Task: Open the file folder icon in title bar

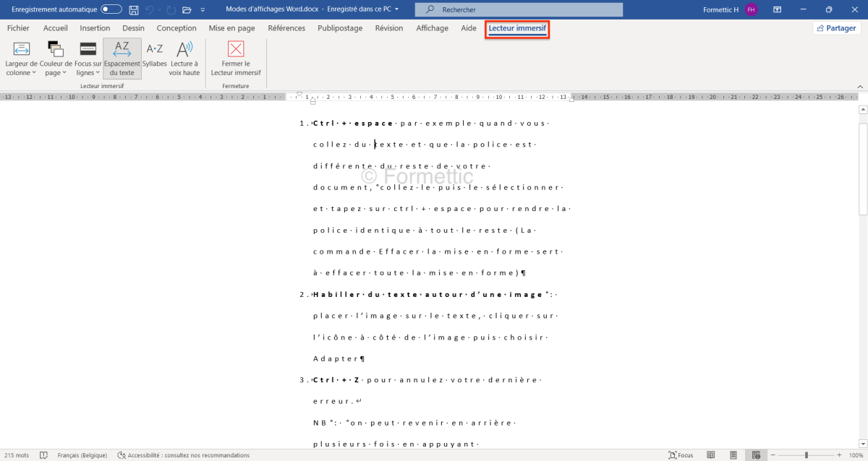Action: [187, 10]
